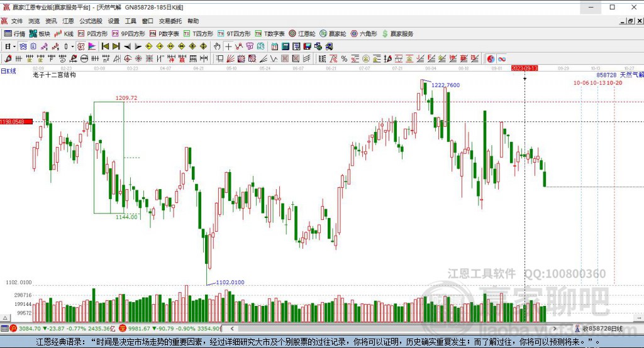Click the n² time cycle tool icon
The image size is (644, 348).
[106, 59]
